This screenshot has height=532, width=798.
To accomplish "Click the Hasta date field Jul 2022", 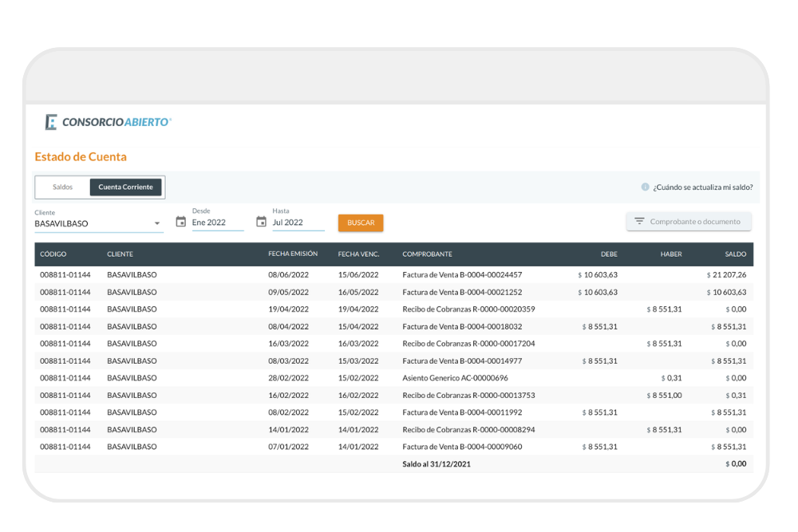I will point(297,223).
